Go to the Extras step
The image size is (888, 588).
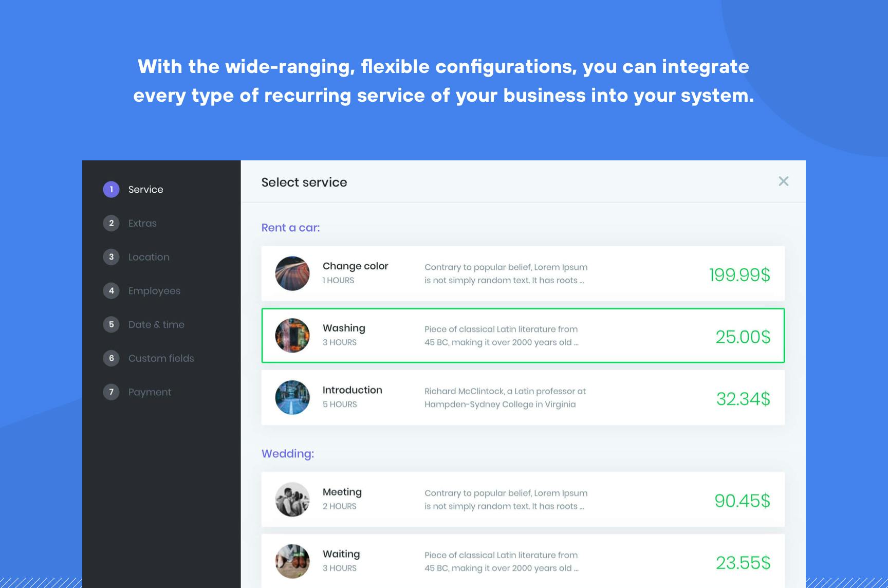tap(142, 223)
